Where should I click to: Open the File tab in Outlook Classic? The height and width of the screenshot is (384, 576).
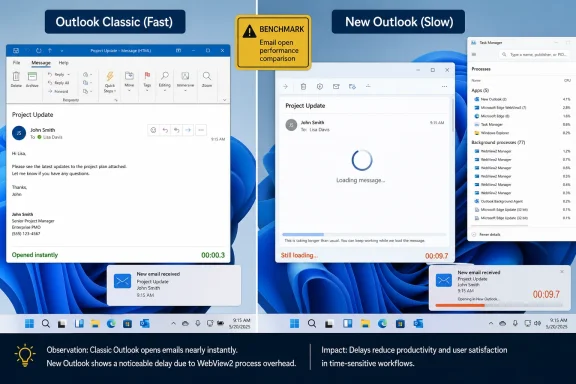17,63
